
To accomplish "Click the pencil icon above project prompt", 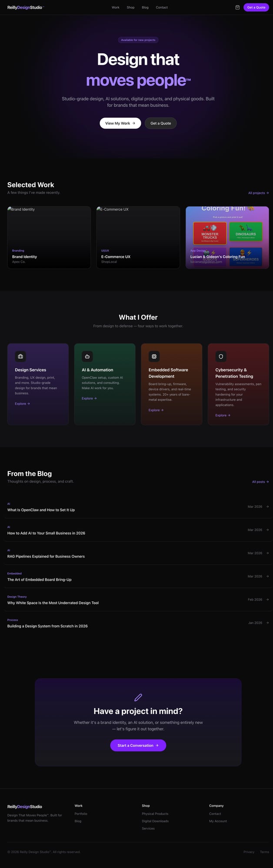I will [138, 697].
